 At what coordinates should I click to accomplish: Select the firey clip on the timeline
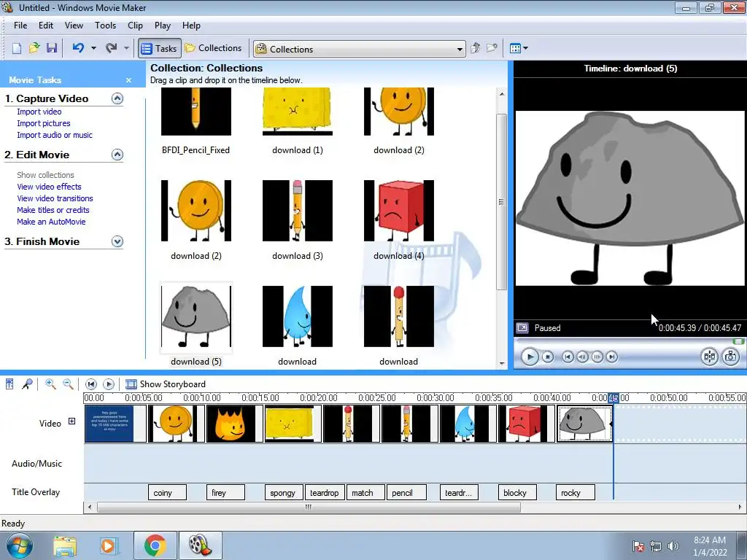(234, 424)
